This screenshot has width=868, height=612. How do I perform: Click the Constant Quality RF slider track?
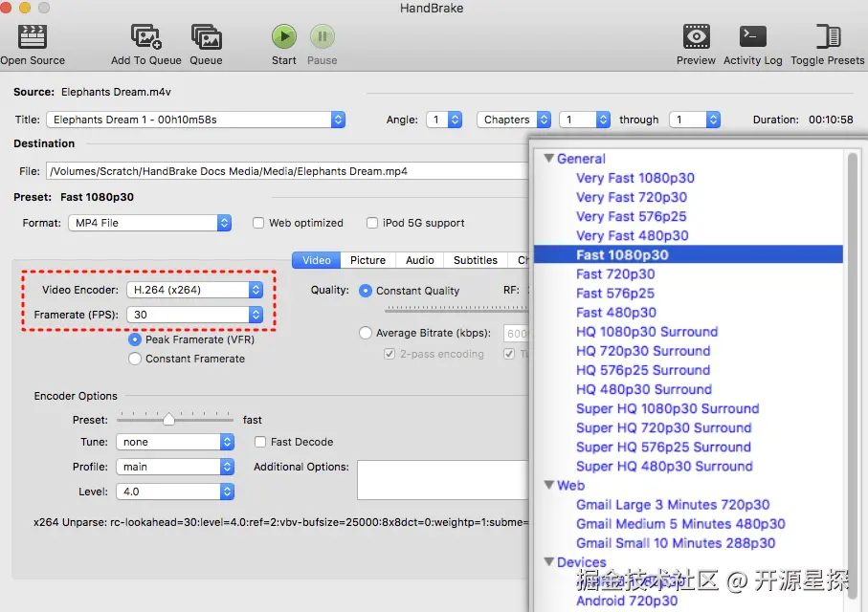(457, 309)
